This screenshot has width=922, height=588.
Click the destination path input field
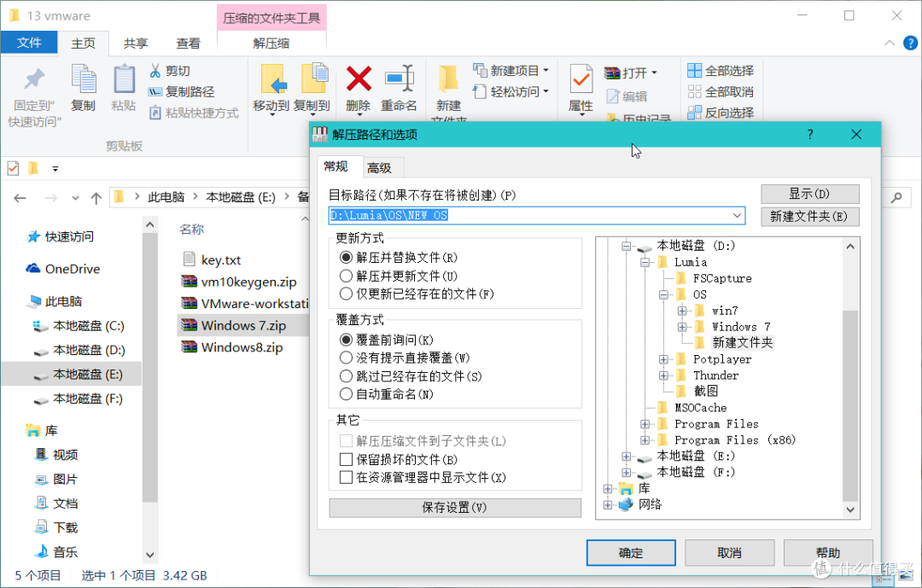click(x=536, y=216)
